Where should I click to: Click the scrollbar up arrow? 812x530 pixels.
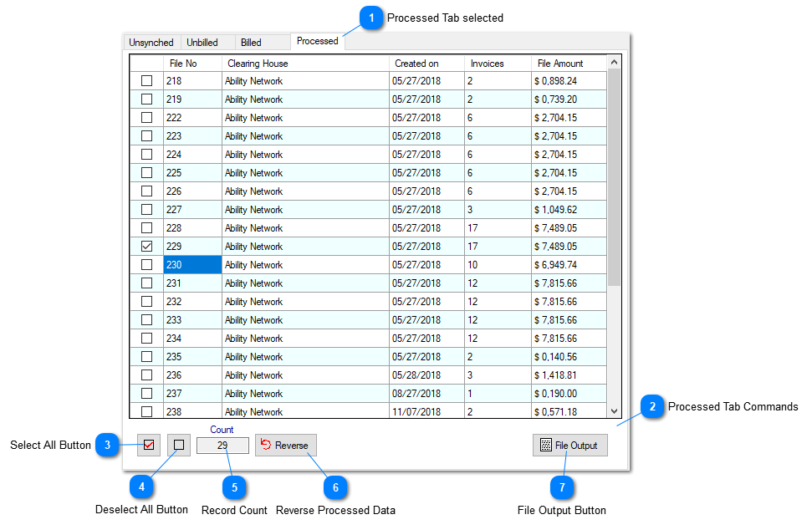[x=614, y=61]
